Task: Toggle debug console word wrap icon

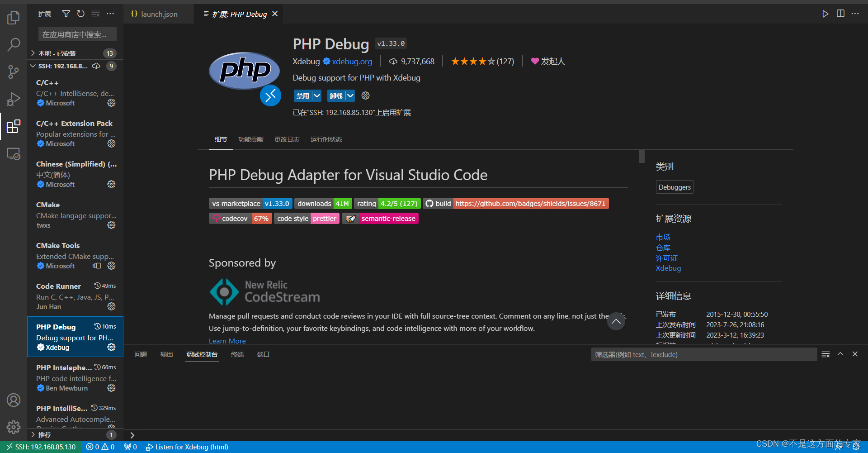Action: (x=826, y=354)
